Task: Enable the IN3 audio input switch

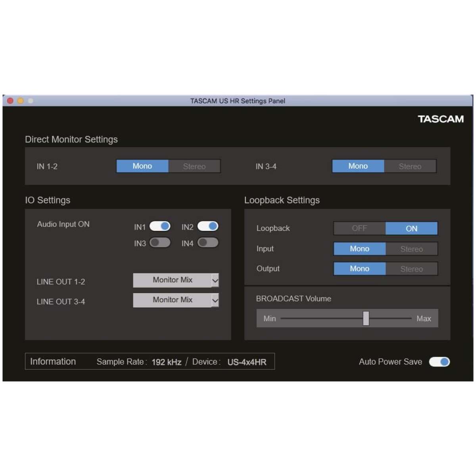Action: [160, 242]
